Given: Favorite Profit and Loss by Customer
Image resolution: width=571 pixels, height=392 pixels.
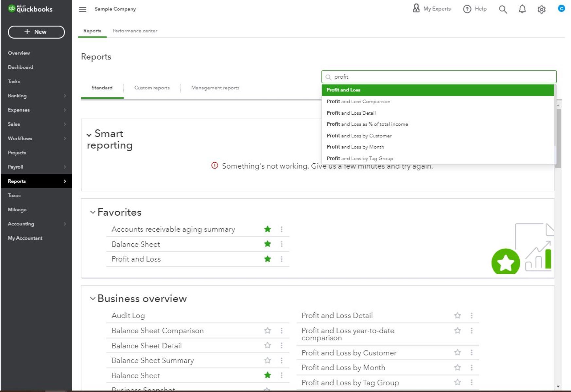Looking at the screenshot, I should pyautogui.click(x=457, y=353).
